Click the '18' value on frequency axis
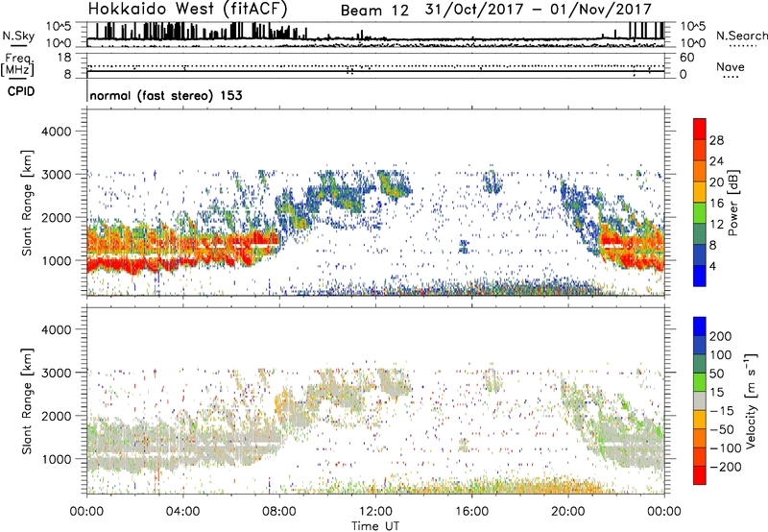This screenshot has width=768, height=532. point(64,58)
